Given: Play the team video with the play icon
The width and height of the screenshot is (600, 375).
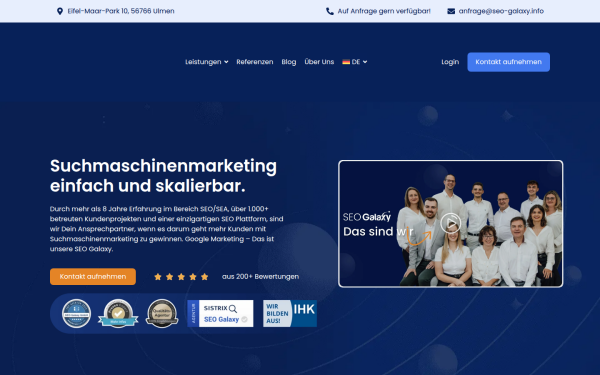Looking at the screenshot, I should pos(450,223).
